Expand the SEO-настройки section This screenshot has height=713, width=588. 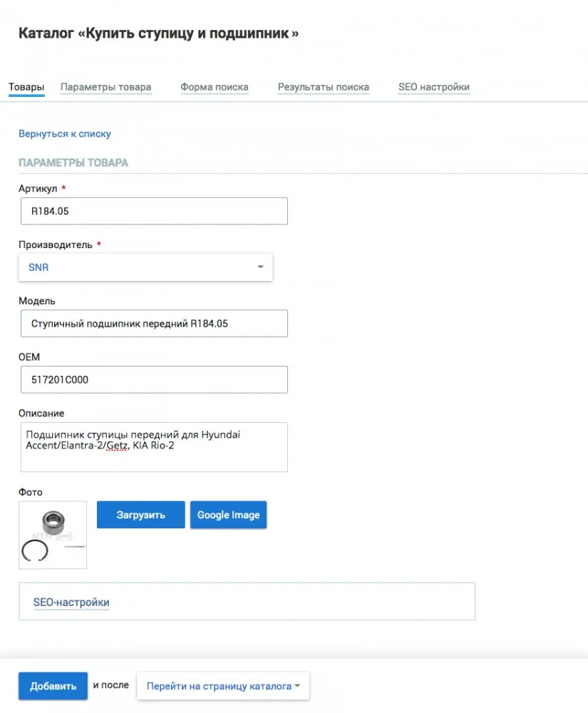pyautogui.click(x=71, y=602)
